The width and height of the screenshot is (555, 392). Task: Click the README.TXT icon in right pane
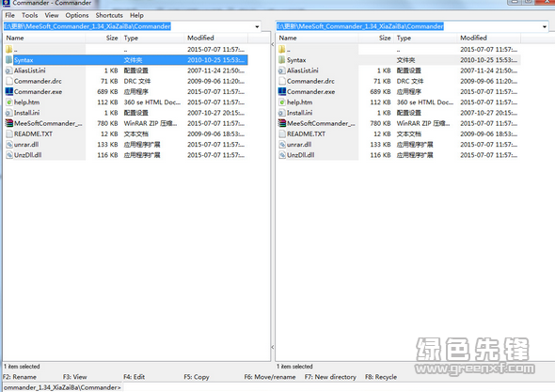[x=282, y=133]
